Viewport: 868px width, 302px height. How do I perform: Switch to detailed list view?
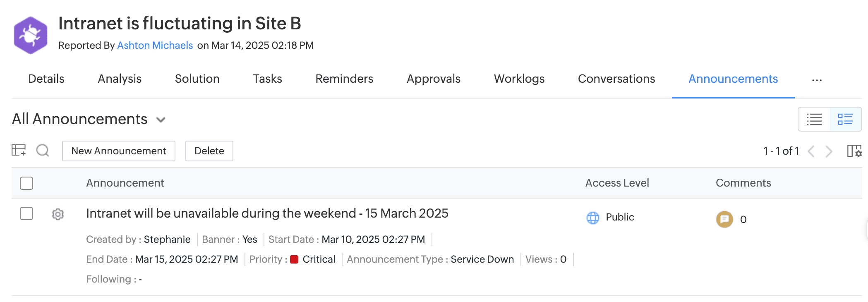[845, 119]
